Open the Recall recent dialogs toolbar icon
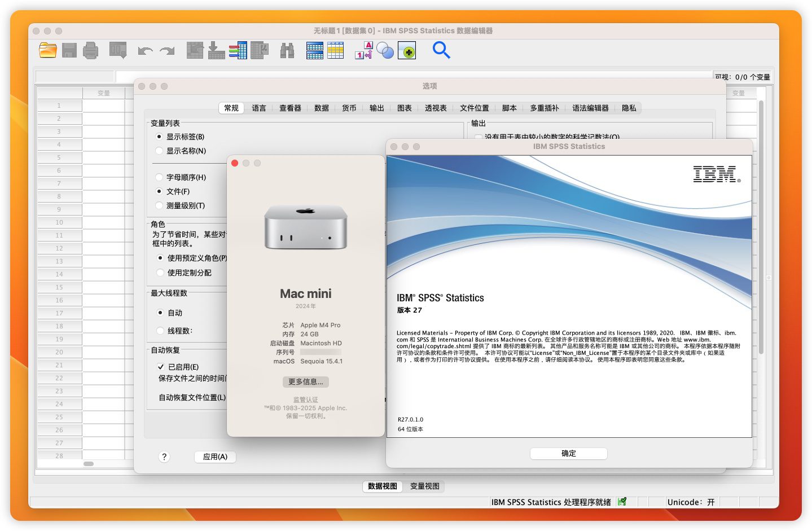The height and width of the screenshot is (531, 812). [118, 50]
